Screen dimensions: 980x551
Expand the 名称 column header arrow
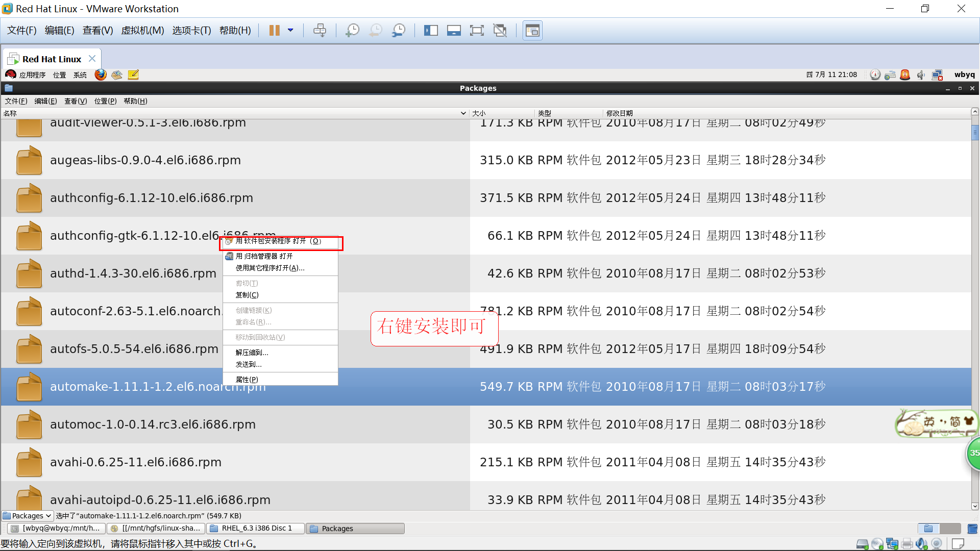pos(463,113)
